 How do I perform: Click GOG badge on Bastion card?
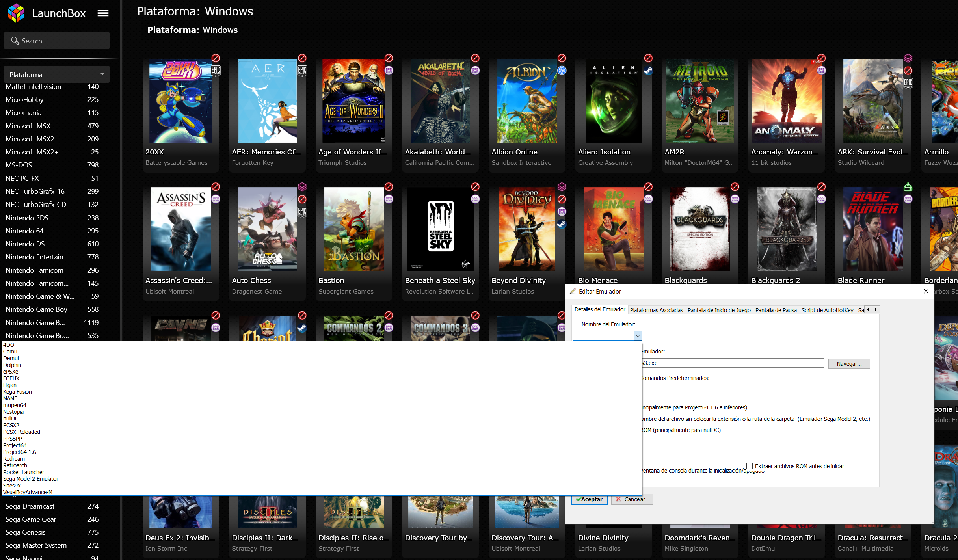[389, 199]
